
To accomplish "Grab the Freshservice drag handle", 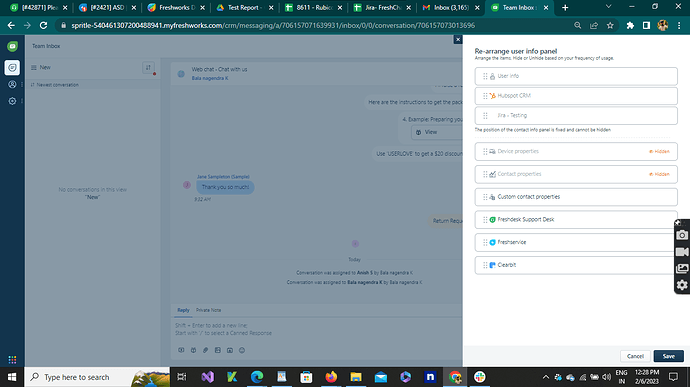I will pyautogui.click(x=485, y=242).
